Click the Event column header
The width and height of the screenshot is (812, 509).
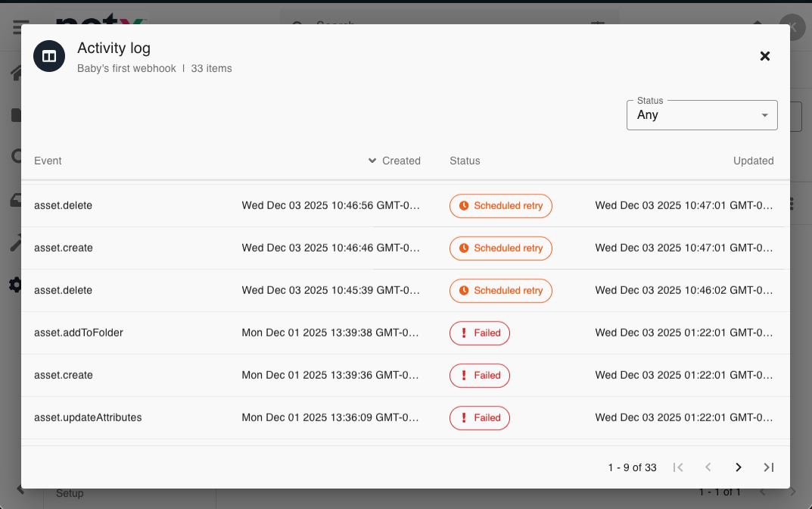coord(48,161)
